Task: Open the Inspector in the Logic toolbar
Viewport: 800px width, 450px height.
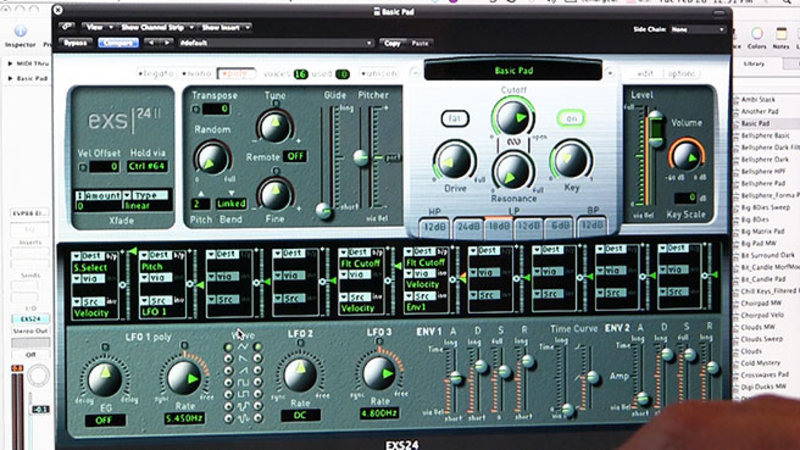Action: pos(20,36)
